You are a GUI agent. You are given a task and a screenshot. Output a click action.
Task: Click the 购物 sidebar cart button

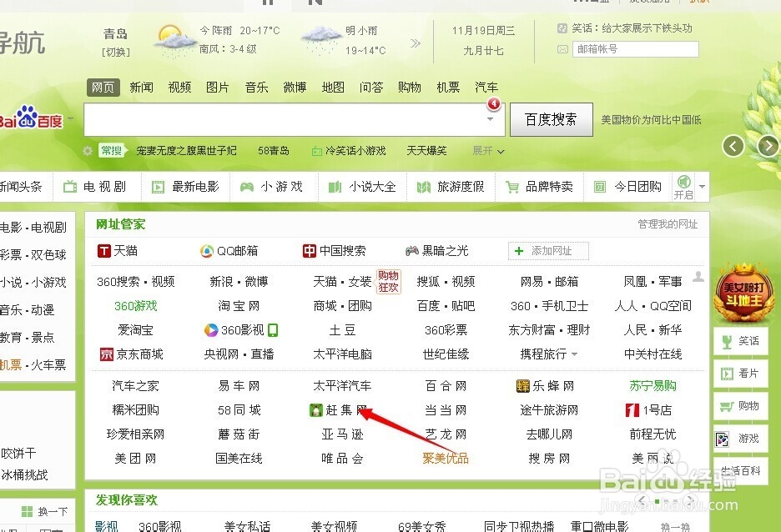pos(740,406)
